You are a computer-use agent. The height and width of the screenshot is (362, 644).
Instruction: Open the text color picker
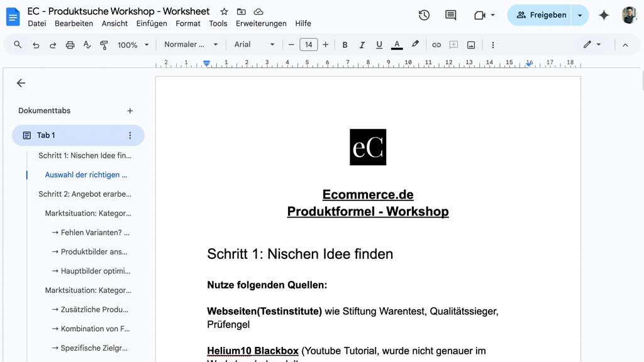[x=396, y=45]
